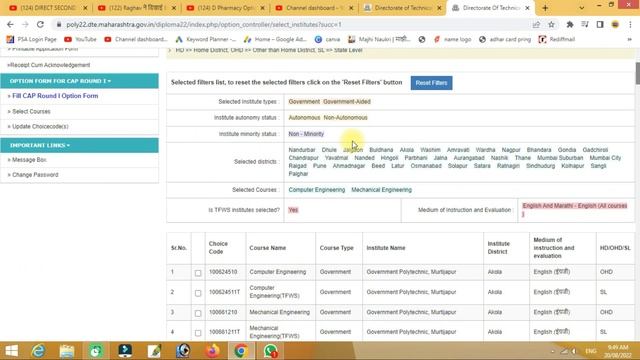Open Update Choicecode(s) link
The image size is (640, 360).
40,127
